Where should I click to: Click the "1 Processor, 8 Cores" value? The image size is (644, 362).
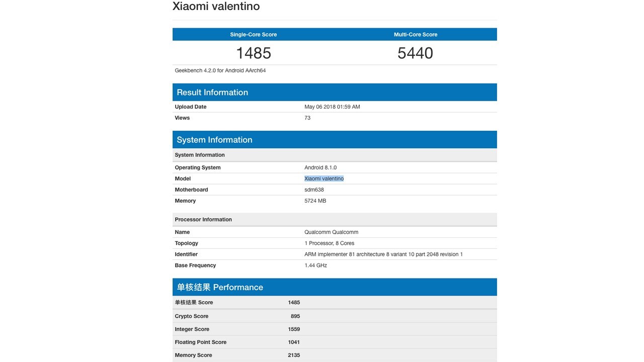coord(330,243)
